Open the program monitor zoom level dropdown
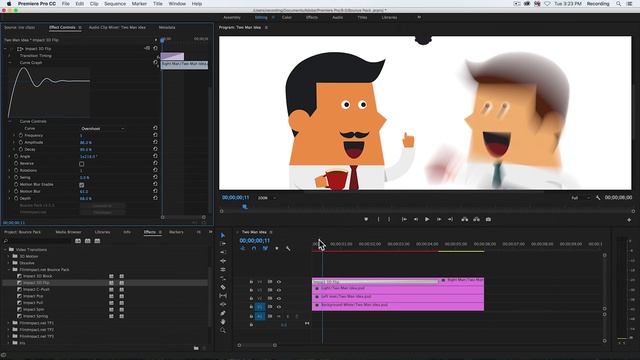This screenshot has height=360, width=640. coord(267,198)
